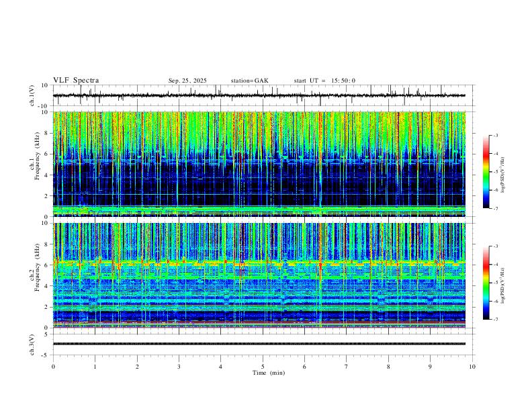Click the ch.1 waveform trace panel
The height and width of the screenshot is (411, 532).
coord(263,95)
